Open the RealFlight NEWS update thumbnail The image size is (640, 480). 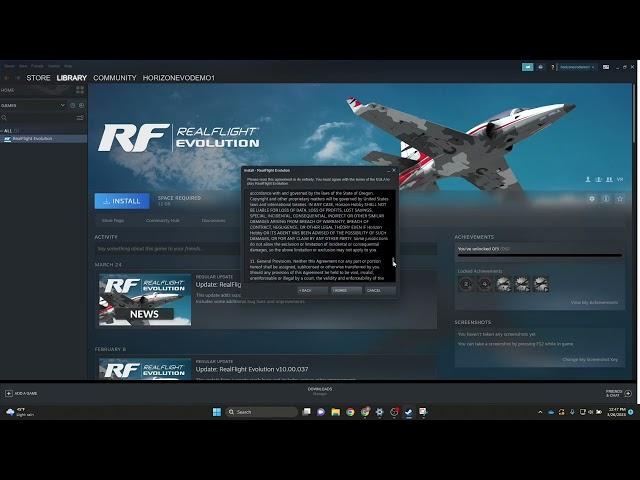[145, 300]
